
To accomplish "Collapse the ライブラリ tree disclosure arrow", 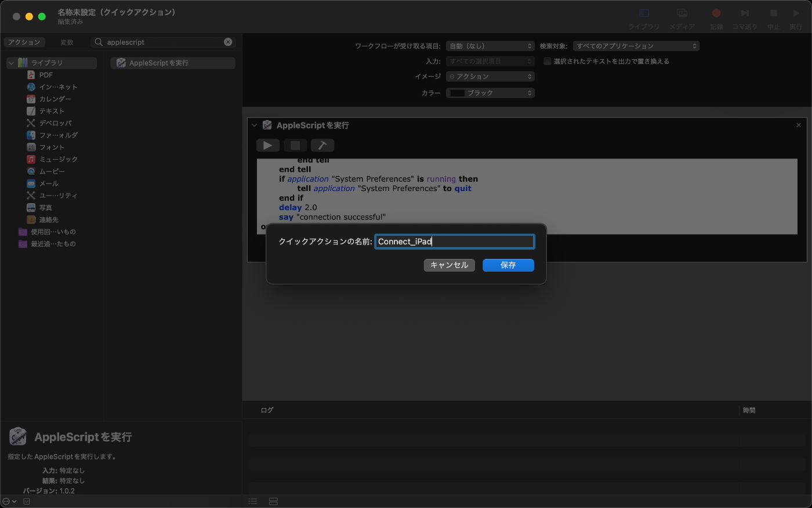I will click(11, 63).
